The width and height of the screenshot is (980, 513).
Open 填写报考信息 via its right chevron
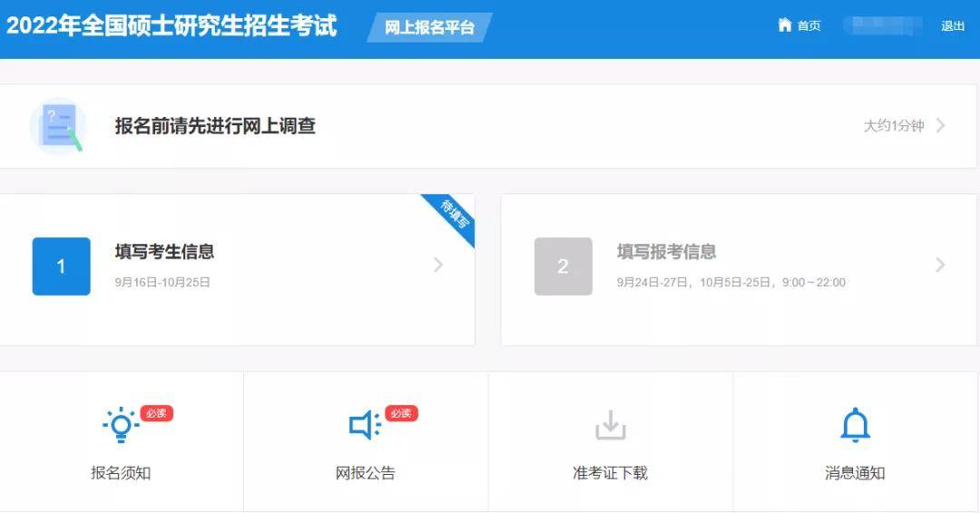[940, 265]
